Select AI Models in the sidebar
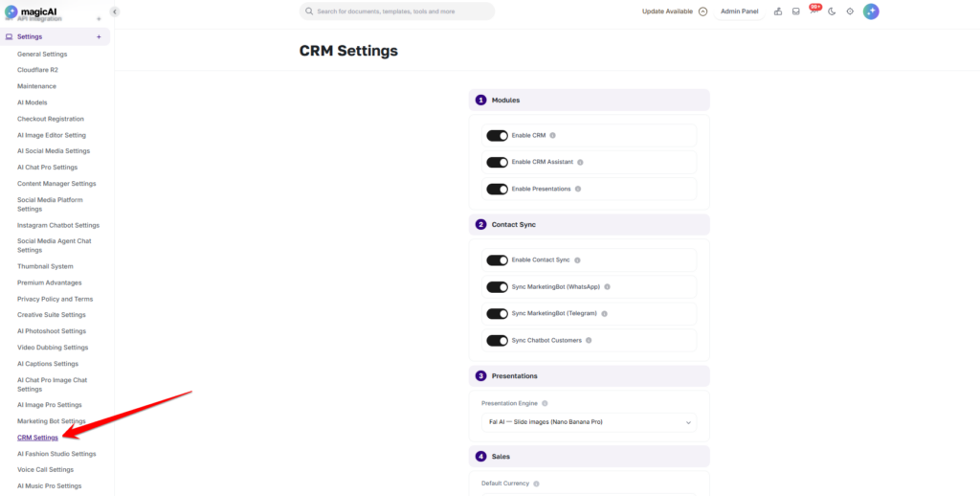Screen dimensions: 980x496 click(x=32, y=102)
